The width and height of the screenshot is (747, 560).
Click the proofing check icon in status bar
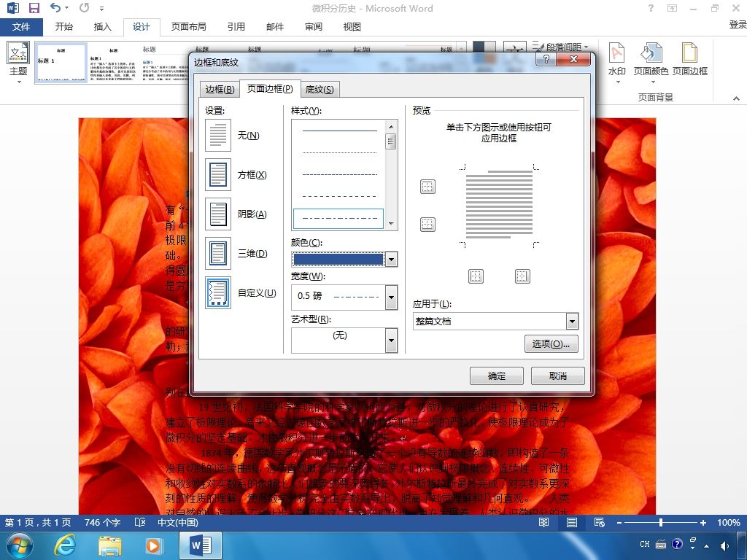point(140,522)
